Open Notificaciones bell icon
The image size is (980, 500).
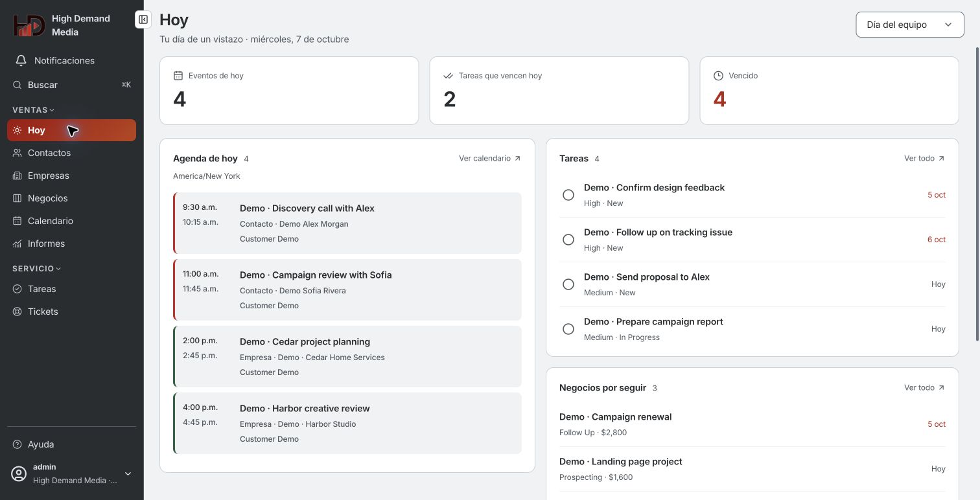21,60
